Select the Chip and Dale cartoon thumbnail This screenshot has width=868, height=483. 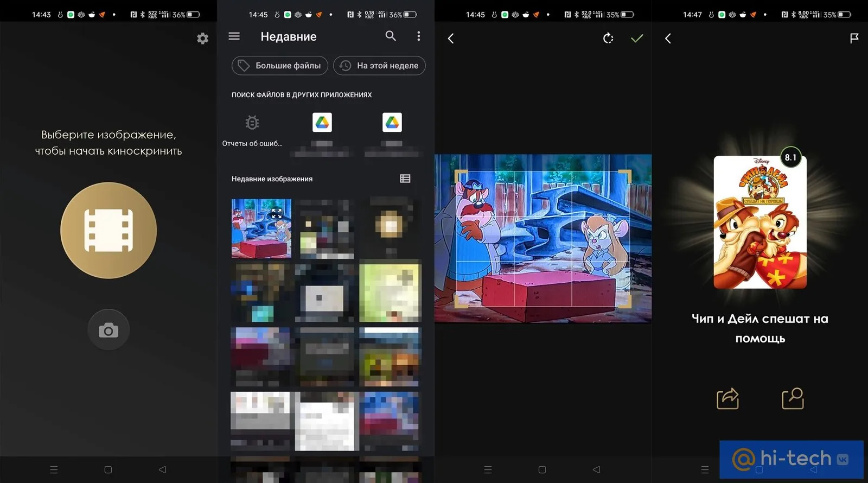pos(261,228)
